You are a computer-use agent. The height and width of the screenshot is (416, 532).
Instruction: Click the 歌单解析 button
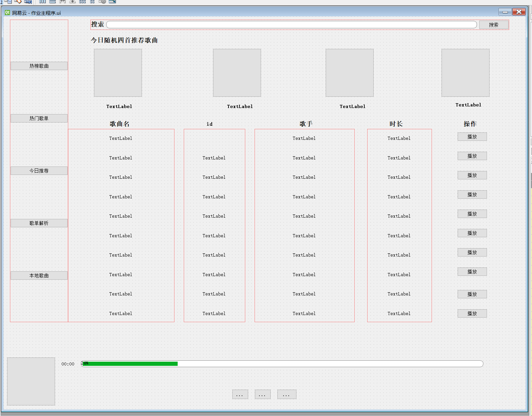point(39,223)
